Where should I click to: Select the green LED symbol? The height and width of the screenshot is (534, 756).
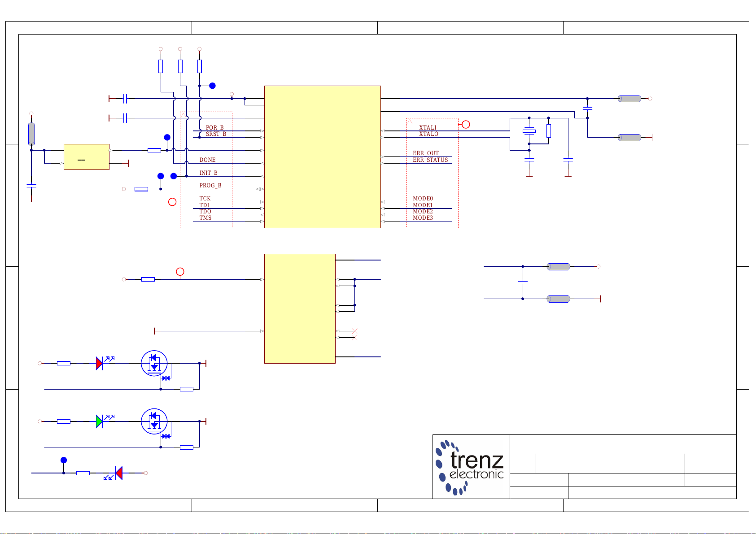pyautogui.click(x=100, y=421)
